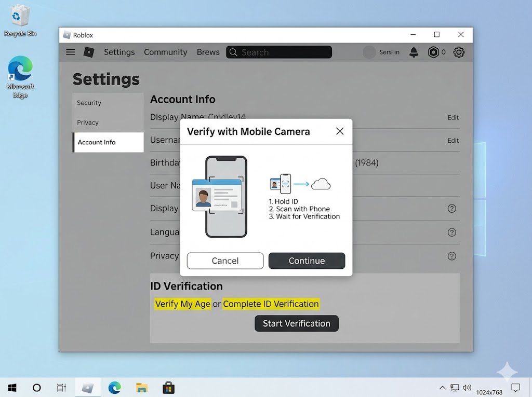Open Cortana search circle in taskbar
This screenshot has width=532, height=397.
[37, 388]
